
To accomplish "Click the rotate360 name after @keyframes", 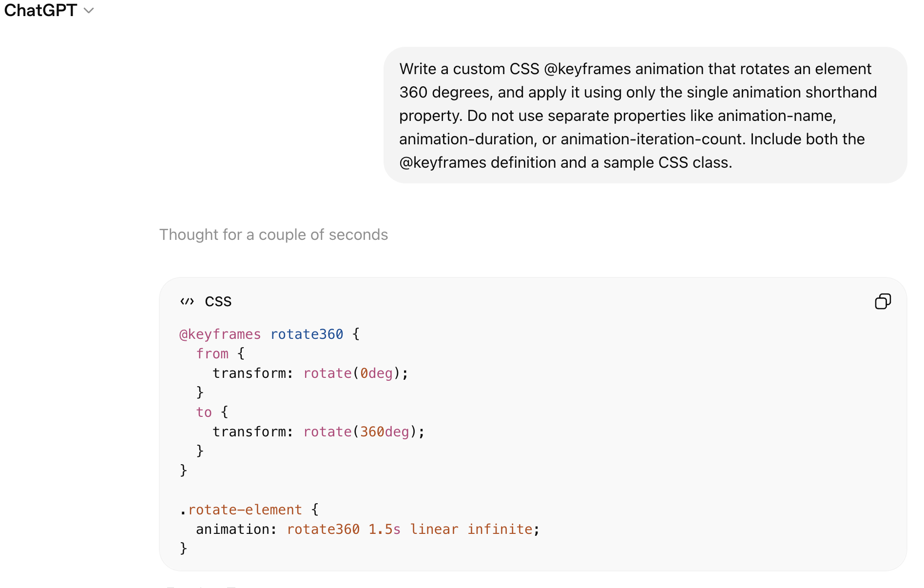I will 307,334.
